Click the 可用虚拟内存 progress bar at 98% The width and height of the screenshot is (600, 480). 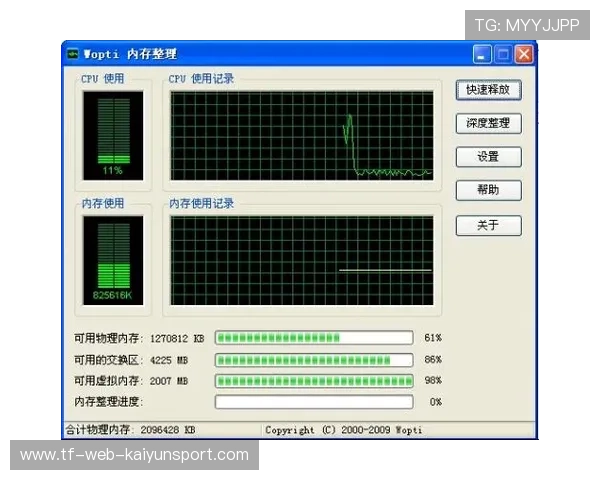point(314,381)
